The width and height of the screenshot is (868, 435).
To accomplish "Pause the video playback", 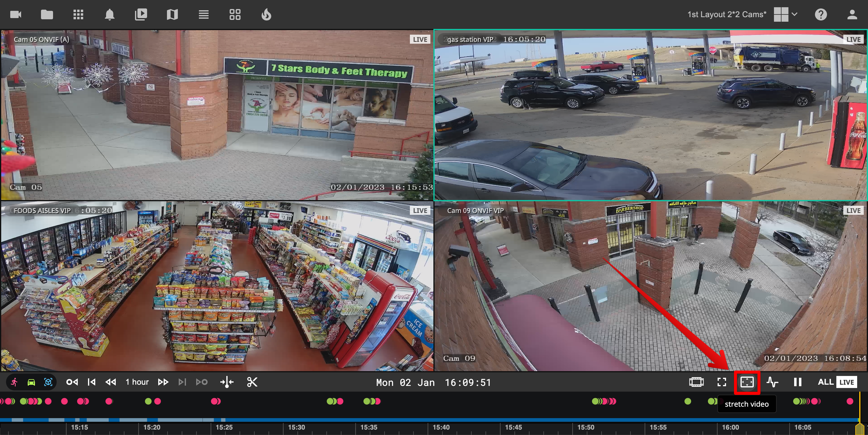I will [x=797, y=382].
